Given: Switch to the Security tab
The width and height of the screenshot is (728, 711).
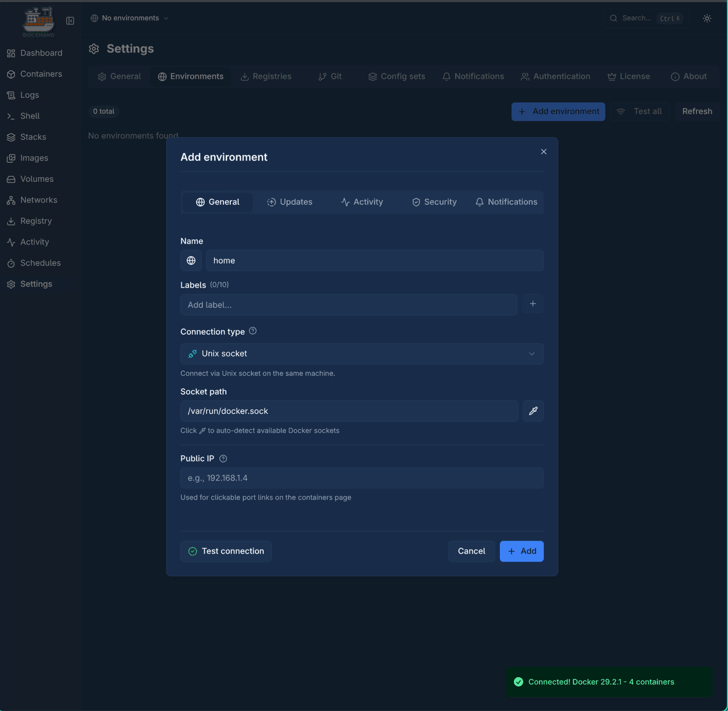Looking at the screenshot, I should pos(434,202).
